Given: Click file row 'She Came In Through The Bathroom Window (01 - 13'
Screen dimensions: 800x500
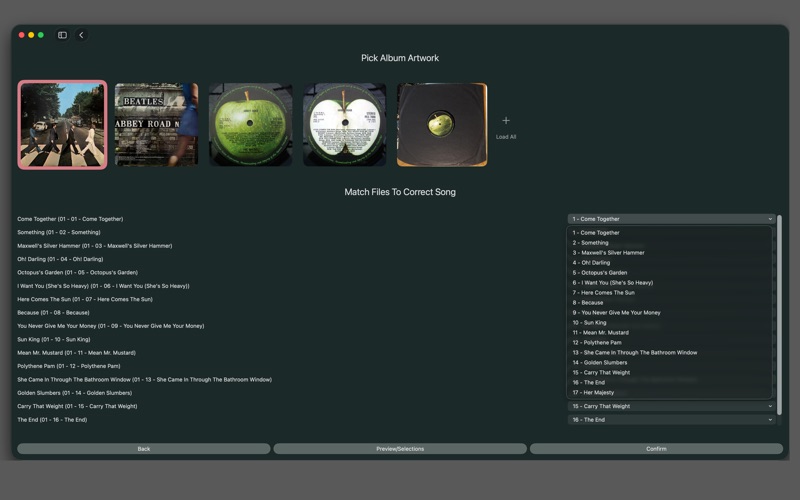Looking at the screenshot, I should click(x=144, y=380).
